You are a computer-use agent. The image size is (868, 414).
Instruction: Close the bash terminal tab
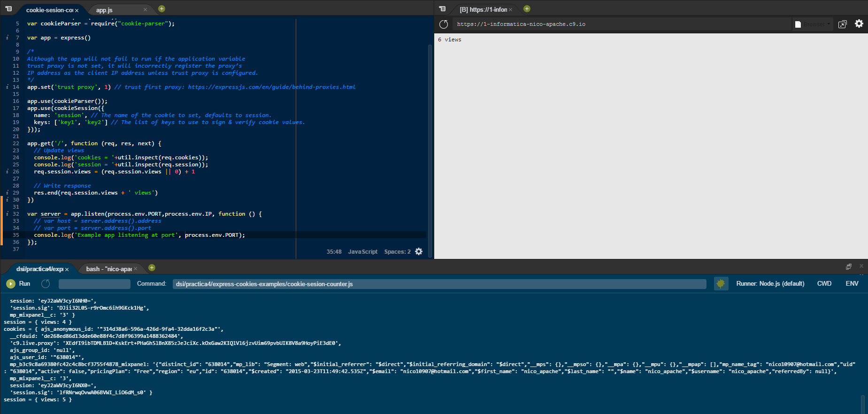(x=136, y=269)
